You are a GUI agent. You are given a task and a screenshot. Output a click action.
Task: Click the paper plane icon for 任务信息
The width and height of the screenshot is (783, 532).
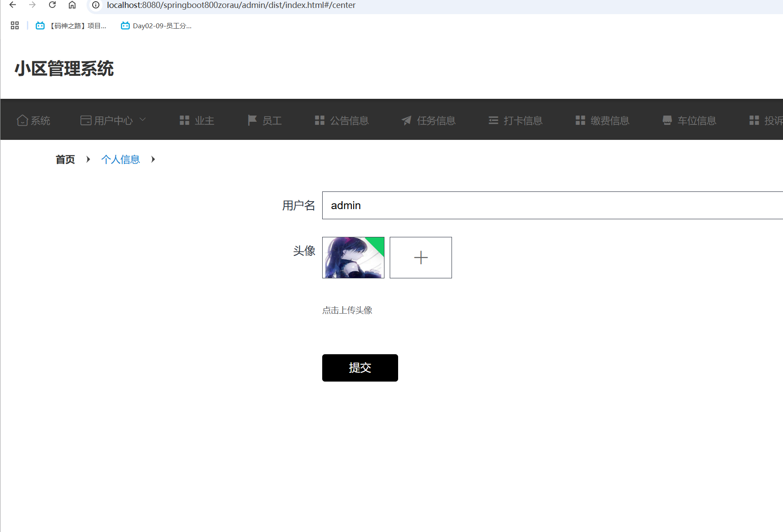407,120
